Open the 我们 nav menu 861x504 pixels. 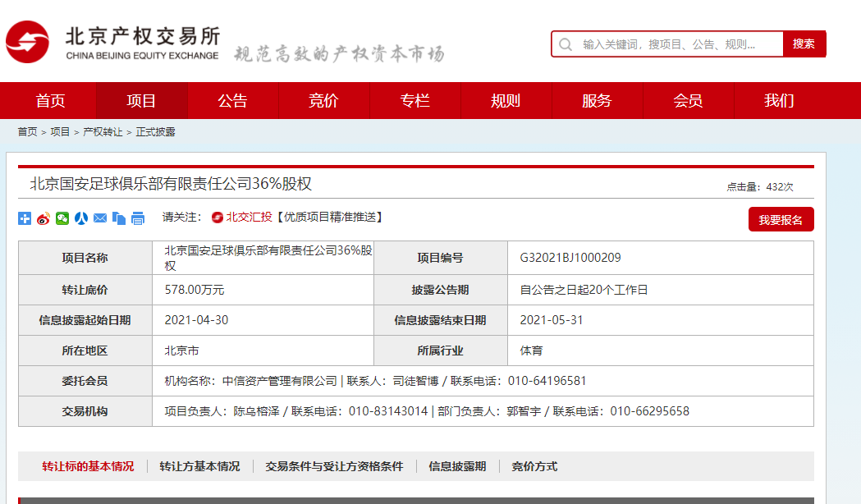[779, 100]
